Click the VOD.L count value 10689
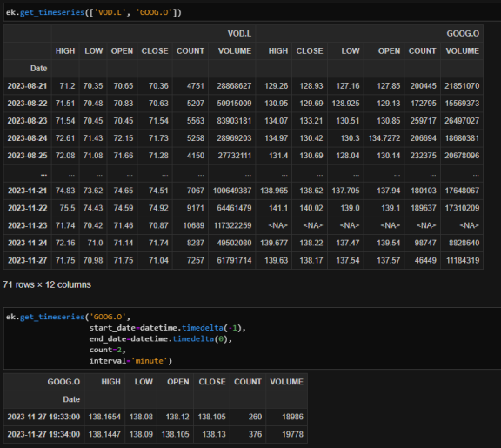Screen dimensions: 501x448 pyautogui.click(x=193, y=225)
